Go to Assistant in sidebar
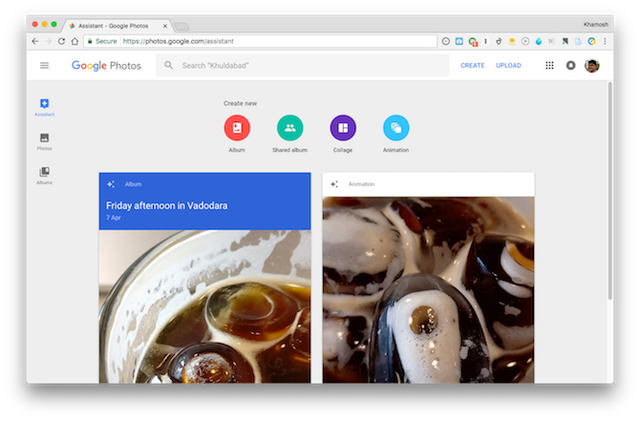Viewport: 640px width, 421px height. [x=44, y=107]
